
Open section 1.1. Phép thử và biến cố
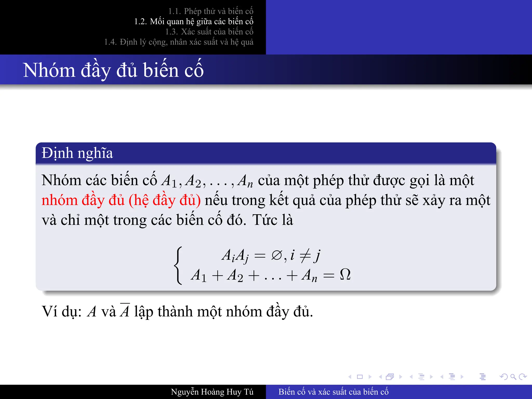tap(211, 11)
